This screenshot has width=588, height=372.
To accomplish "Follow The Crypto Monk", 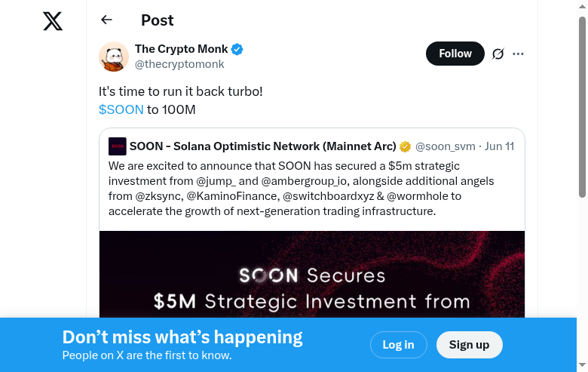I will [x=455, y=54].
